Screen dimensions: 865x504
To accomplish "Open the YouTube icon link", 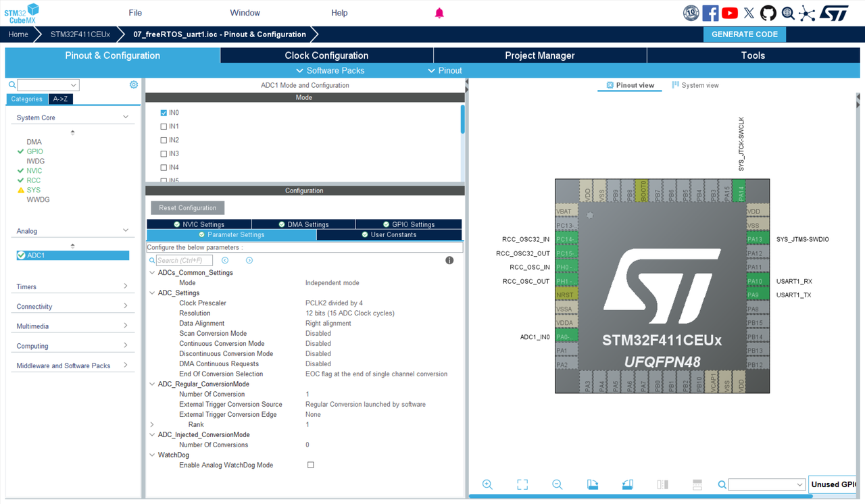I will [730, 13].
